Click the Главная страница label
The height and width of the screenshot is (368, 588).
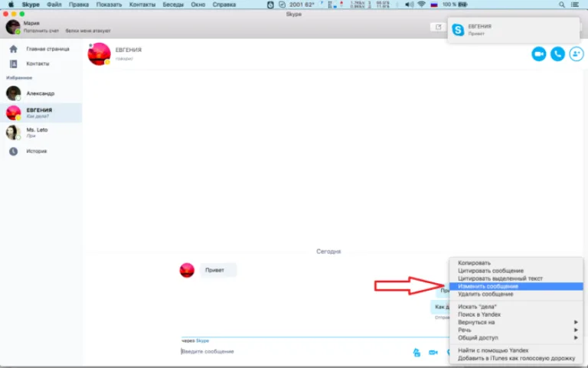pyautogui.click(x=47, y=49)
